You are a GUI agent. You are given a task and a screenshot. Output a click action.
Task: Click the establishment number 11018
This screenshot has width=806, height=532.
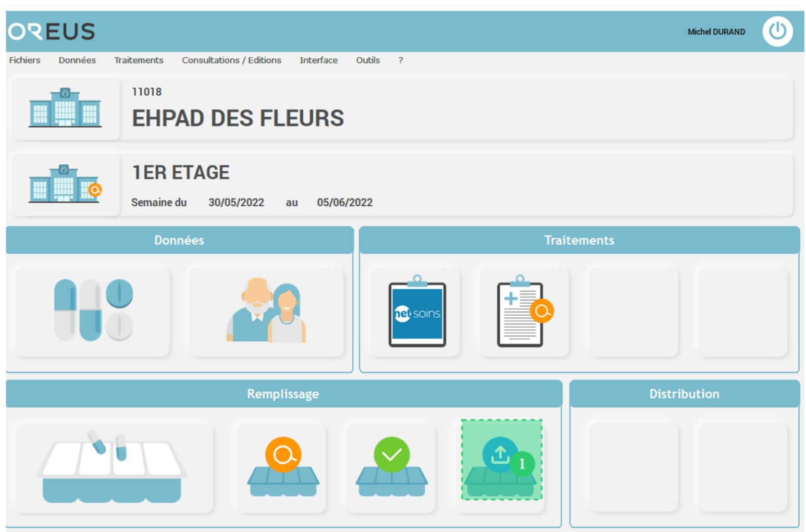click(147, 92)
